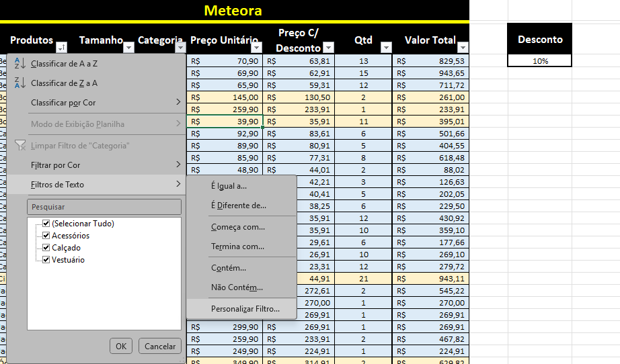Viewport: 620px width, 364px height.
Task: Select the É Igual a... filter
Action: pyautogui.click(x=241, y=186)
